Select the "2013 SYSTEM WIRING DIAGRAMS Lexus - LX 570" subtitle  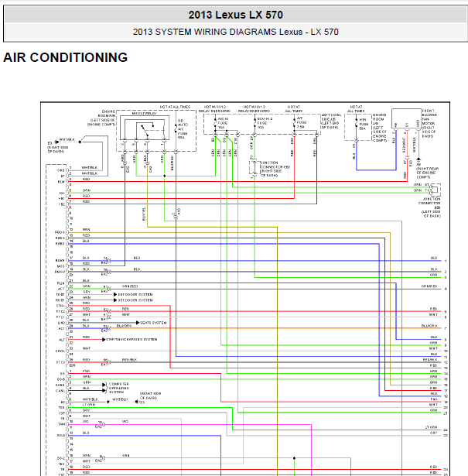[x=236, y=32]
